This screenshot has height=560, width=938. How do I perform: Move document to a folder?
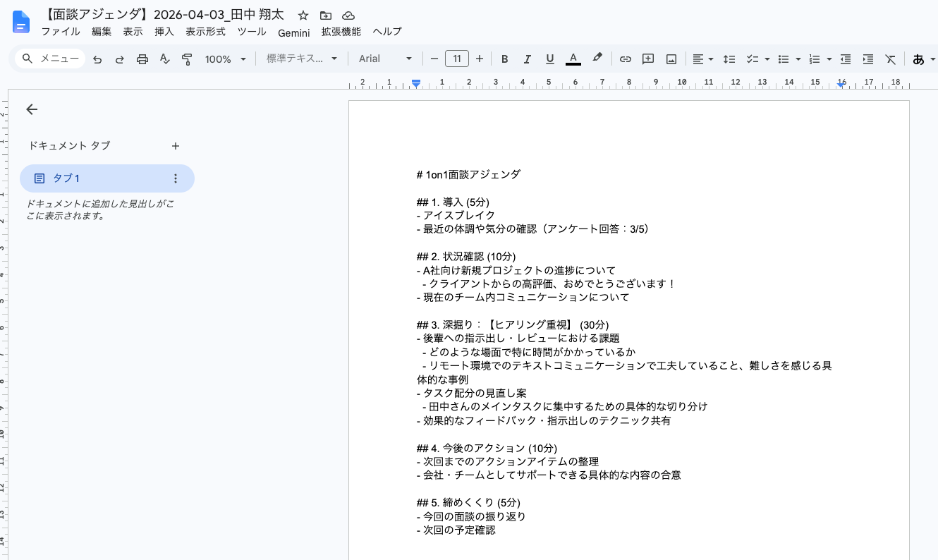(325, 16)
